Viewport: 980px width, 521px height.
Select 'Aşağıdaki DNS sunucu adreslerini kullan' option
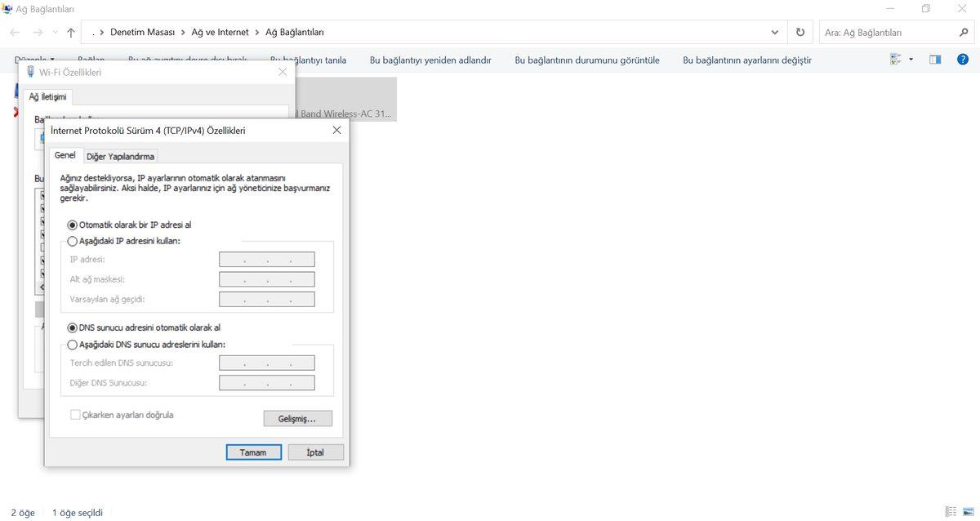tap(73, 345)
